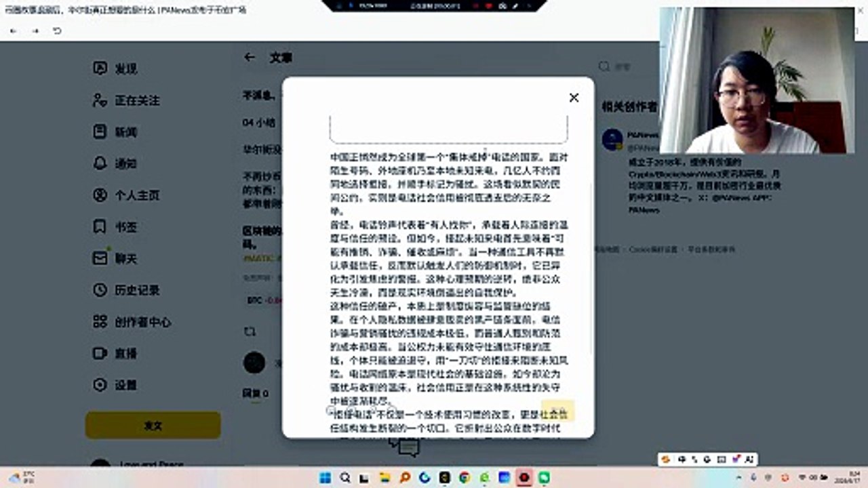The width and height of the screenshot is (868, 488).
Task: Click the yellow 发文 post button
Action: click(153, 426)
